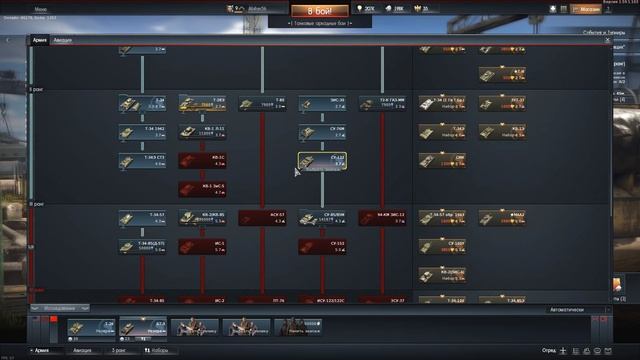Select the Т-34-85 (Д-5Т) tank card
The image size is (640, 360).
pos(142,247)
